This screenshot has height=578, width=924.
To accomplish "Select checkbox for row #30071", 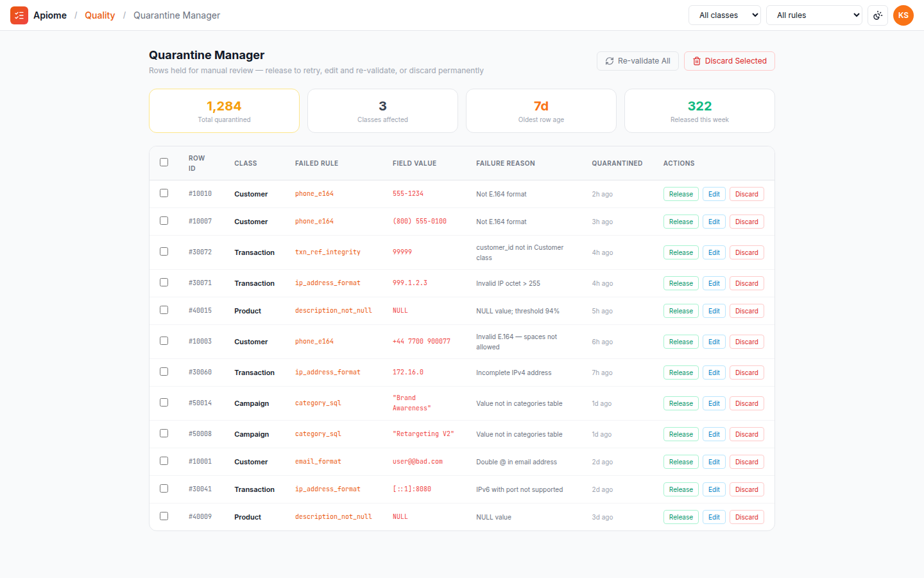I will click(x=164, y=283).
